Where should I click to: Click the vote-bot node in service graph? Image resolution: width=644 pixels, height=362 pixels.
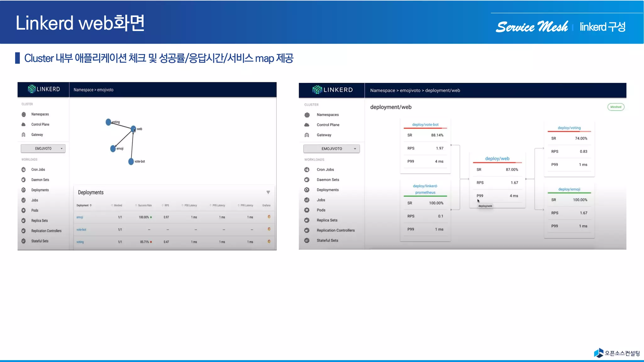coord(131,162)
